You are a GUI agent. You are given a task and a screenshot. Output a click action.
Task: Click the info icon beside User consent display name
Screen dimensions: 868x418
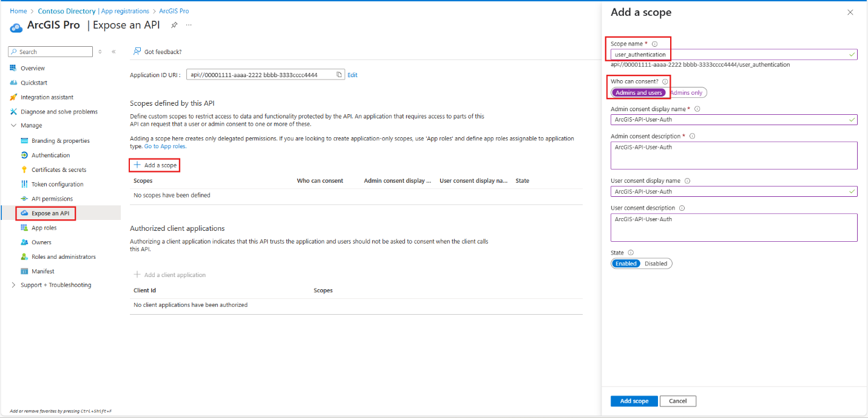click(687, 180)
